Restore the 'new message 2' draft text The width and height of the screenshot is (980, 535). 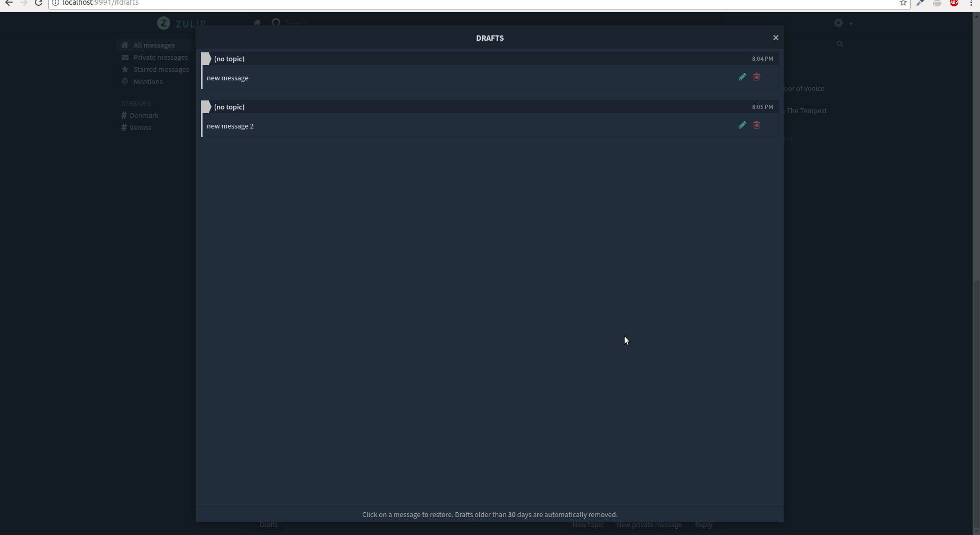230,126
